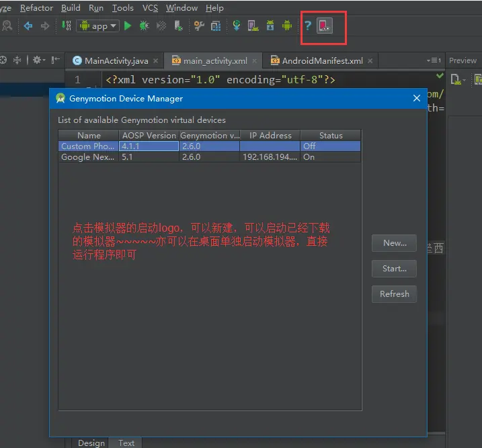The image size is (482, 448).
Task: Open Android Device Monitor icon
Action: coord(287,26)
